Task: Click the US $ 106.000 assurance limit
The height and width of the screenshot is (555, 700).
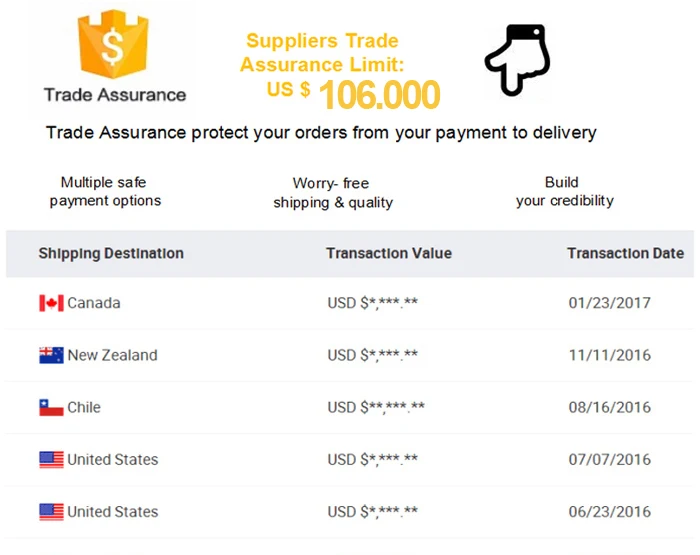Action: [x=355, y=93]
